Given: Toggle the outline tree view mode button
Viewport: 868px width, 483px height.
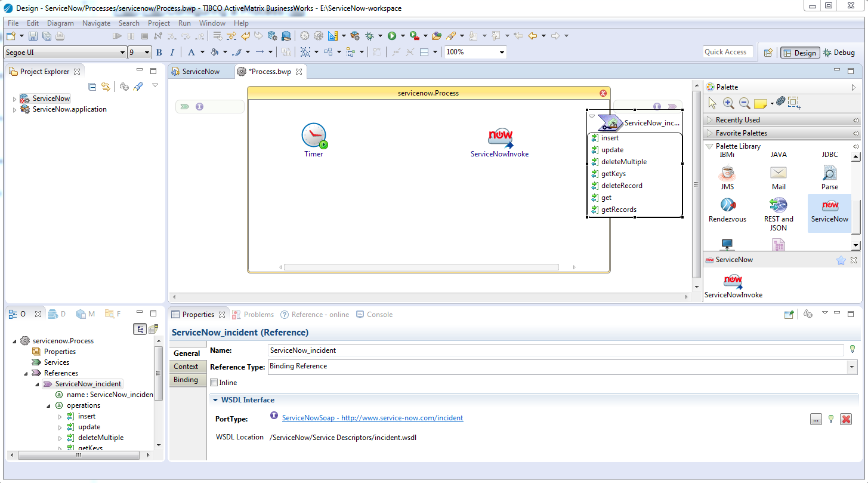Looking at the screenshot, I should point(140,329).
